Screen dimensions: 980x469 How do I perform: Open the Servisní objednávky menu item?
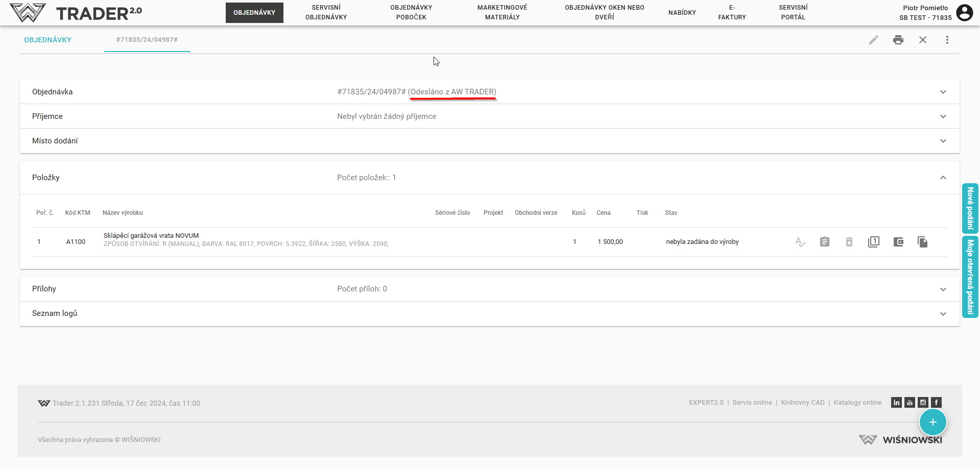pos(326,12)
